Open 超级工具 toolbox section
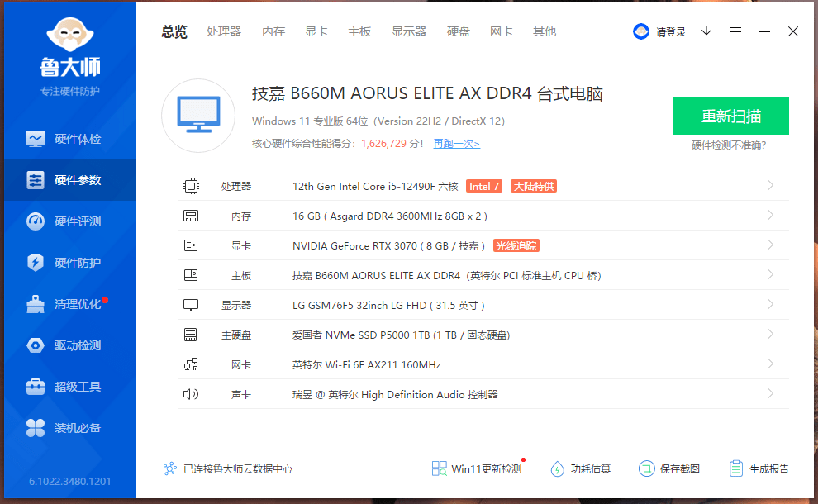The width and height of the screenshot is (818, 504). click(68, 387)
